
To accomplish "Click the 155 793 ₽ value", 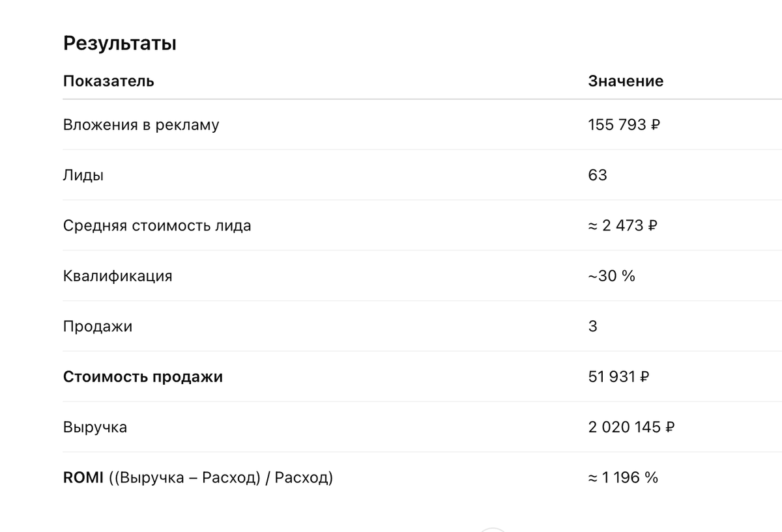I will point(624,125).
